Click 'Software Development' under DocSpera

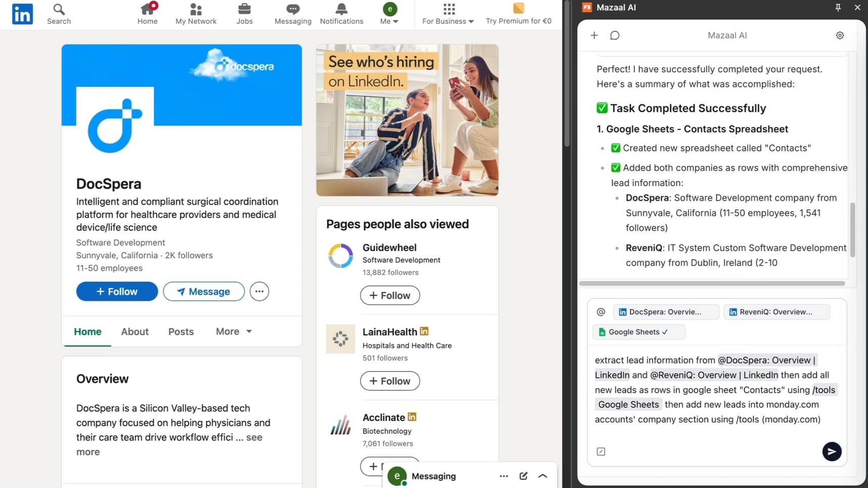point(120,243)
